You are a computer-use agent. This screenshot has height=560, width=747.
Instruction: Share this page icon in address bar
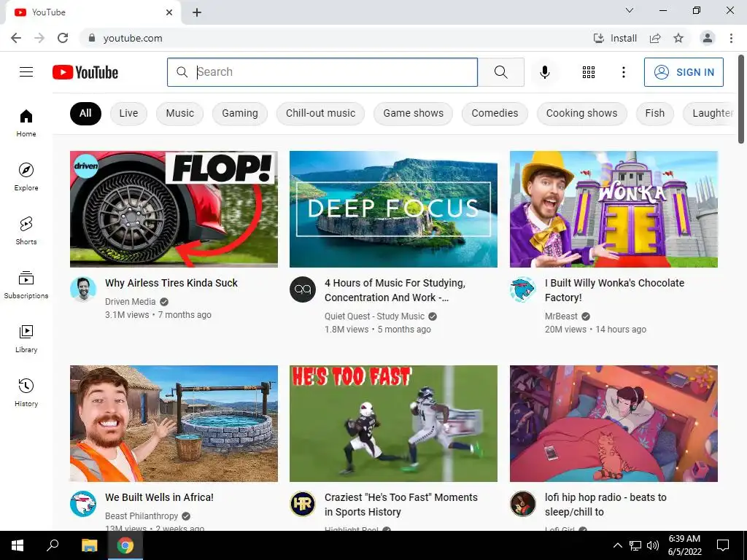(655, 38)
